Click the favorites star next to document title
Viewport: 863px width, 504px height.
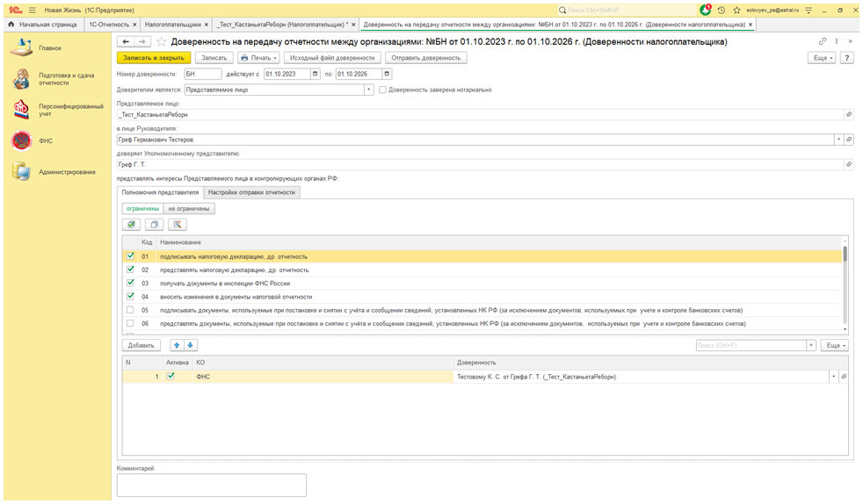click(x=161, y=41)
